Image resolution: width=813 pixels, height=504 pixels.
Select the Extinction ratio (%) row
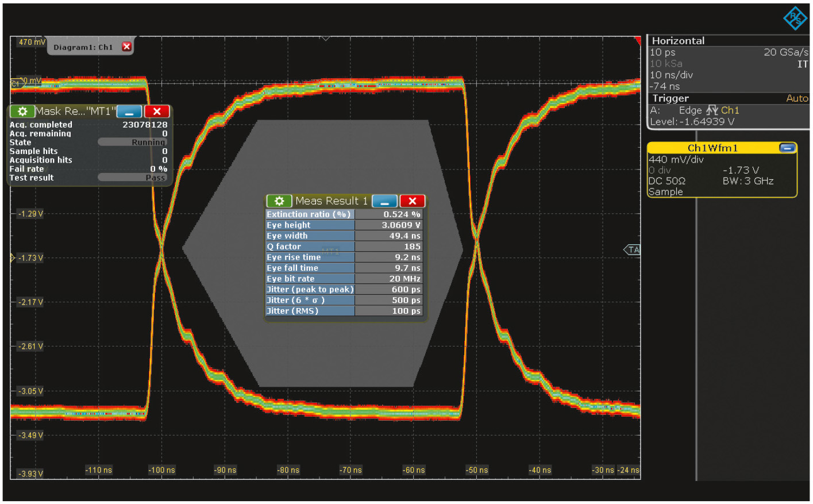[x=344, y=214]
